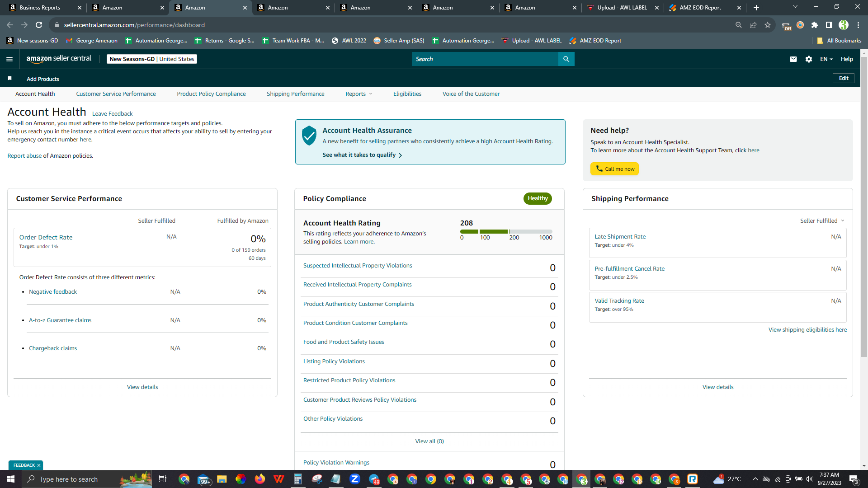Click the Edit button
Screen dimensions: 868x488
[x=844, y=78]
